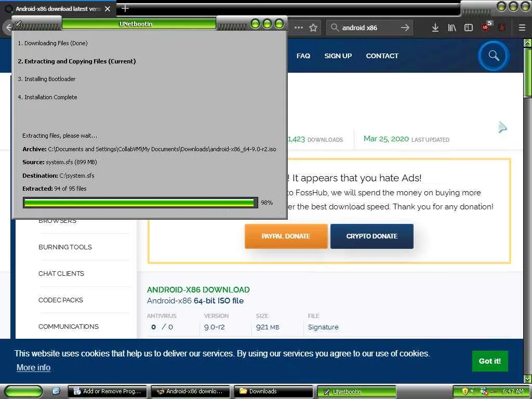This screenshot has height=399, width=532.
Task: Click the 'Mar 25, 2020' last updated date
Action: click(386, 139)
